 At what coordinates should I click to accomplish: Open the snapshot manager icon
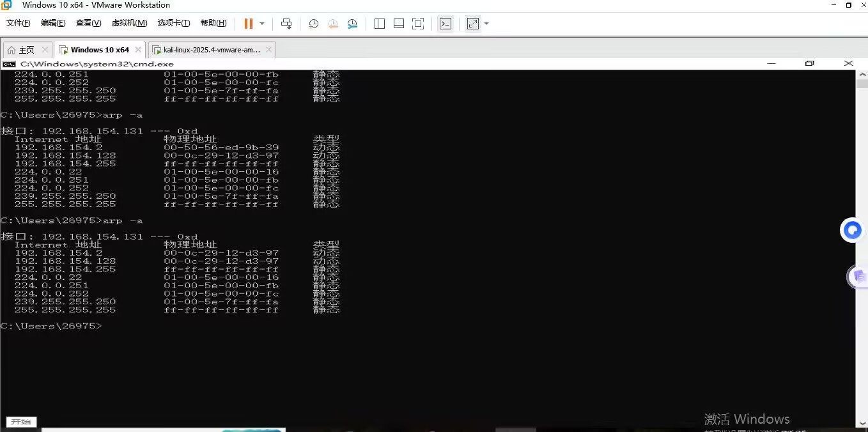(x=353, y=24)
